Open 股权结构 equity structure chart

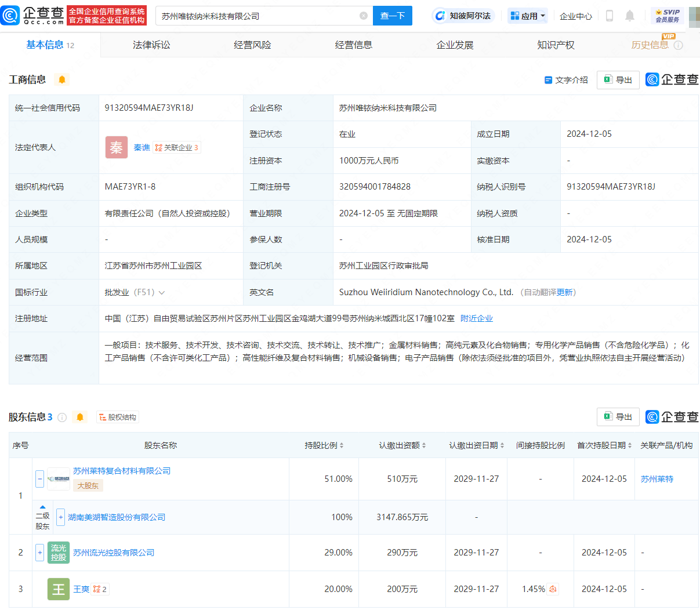pyautogui.click(x=117, y=417)
